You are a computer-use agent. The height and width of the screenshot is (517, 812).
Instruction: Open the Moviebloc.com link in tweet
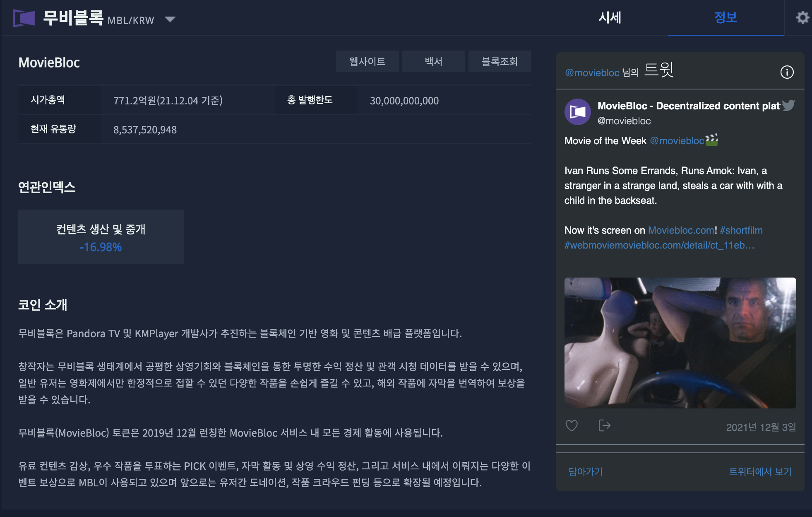[681, 230]
